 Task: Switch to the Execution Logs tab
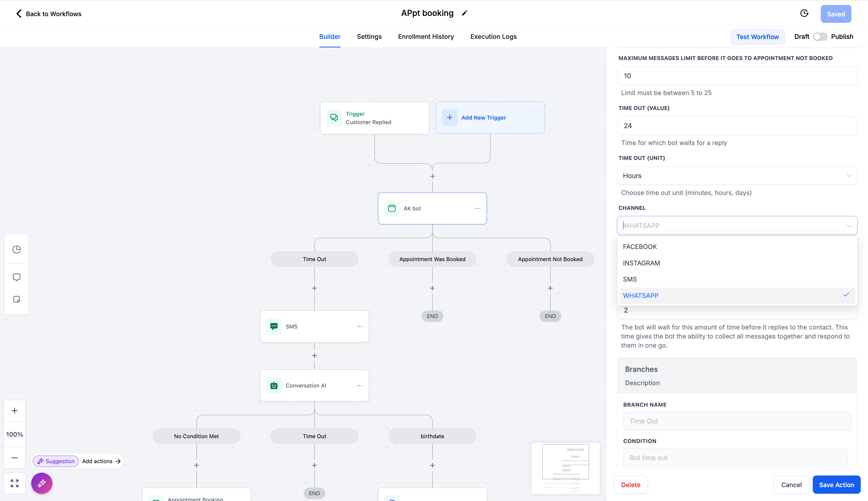pos(493,37)
